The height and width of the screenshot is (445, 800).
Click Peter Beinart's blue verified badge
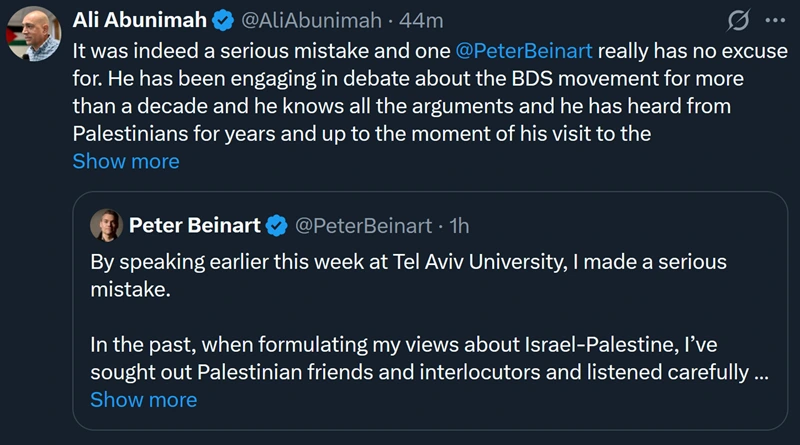click(277, 226)
